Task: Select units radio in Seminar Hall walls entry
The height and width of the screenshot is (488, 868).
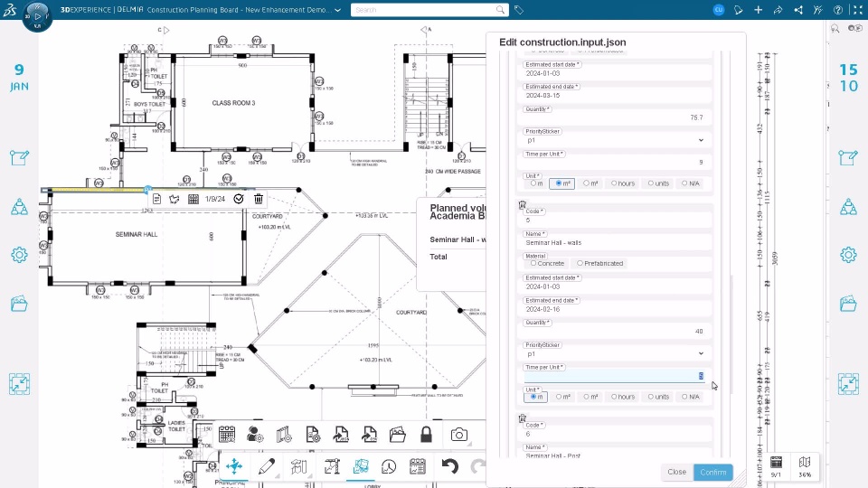Action: 650,397
